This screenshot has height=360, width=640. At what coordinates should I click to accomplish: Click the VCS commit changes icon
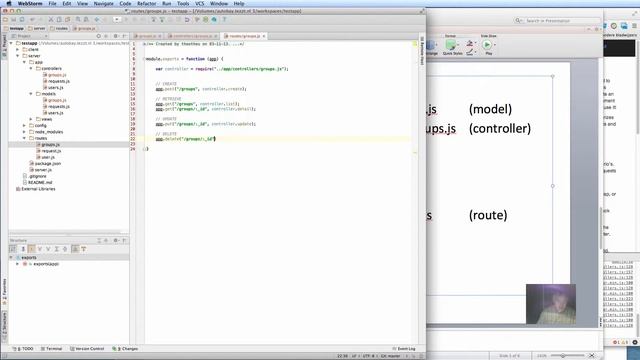point(162,20)
